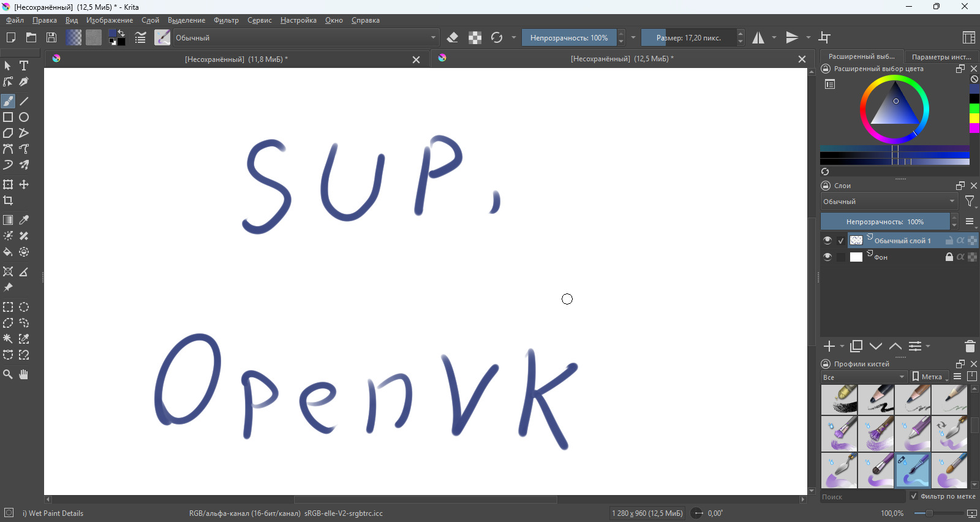Toggle preserve alpha checkerboard button
This screenshot has width=980, height=522.
475,37
